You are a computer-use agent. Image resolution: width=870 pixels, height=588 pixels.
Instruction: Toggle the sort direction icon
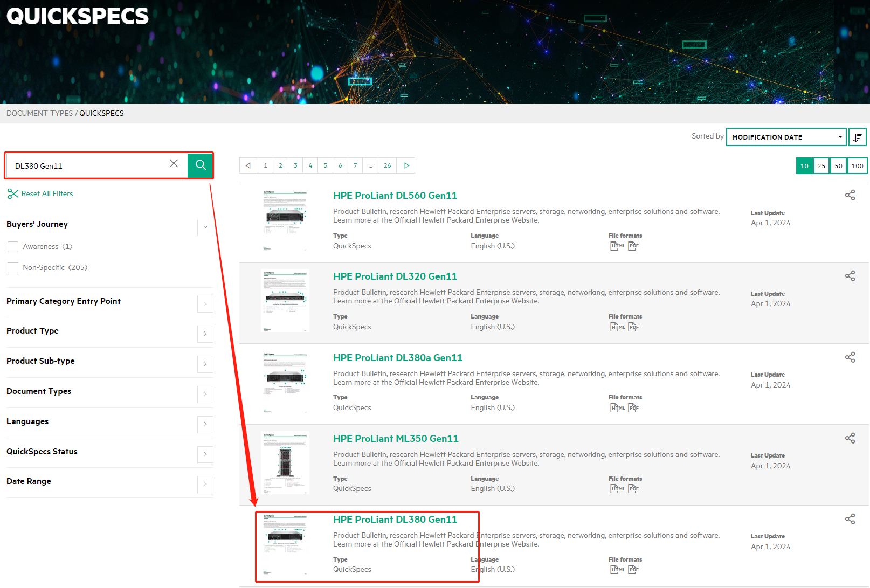[857, 137]
